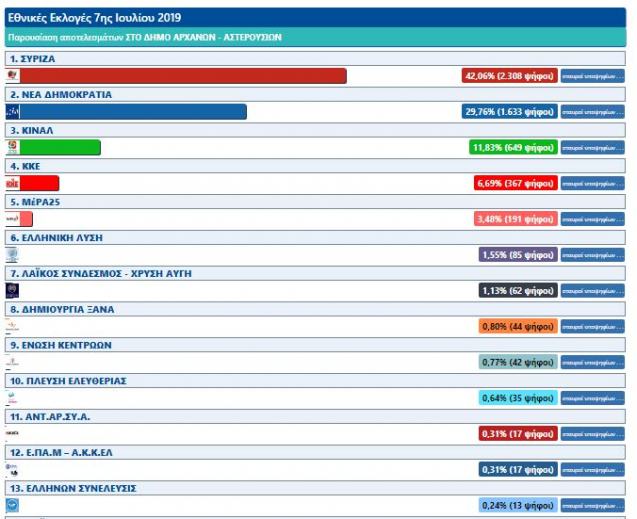This screenshot has width=637, height=519.
Task: Click the red ΚΚΕ result bar
Action: 39,183
